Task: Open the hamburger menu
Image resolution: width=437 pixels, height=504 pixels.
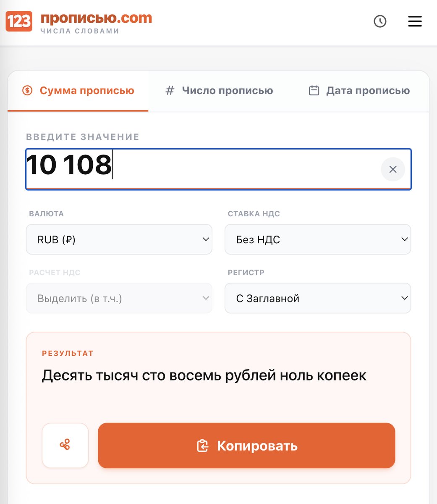Action: click(415, 21)
